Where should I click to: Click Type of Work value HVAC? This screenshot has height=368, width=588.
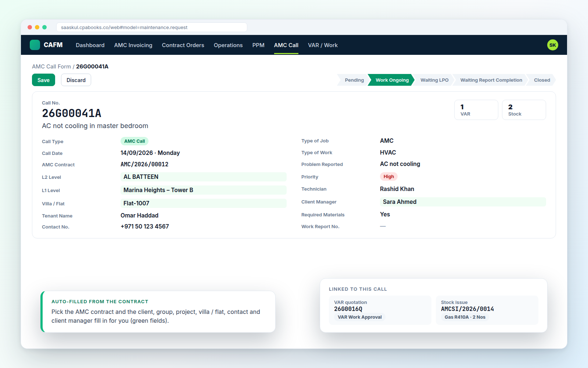(388, 152)
